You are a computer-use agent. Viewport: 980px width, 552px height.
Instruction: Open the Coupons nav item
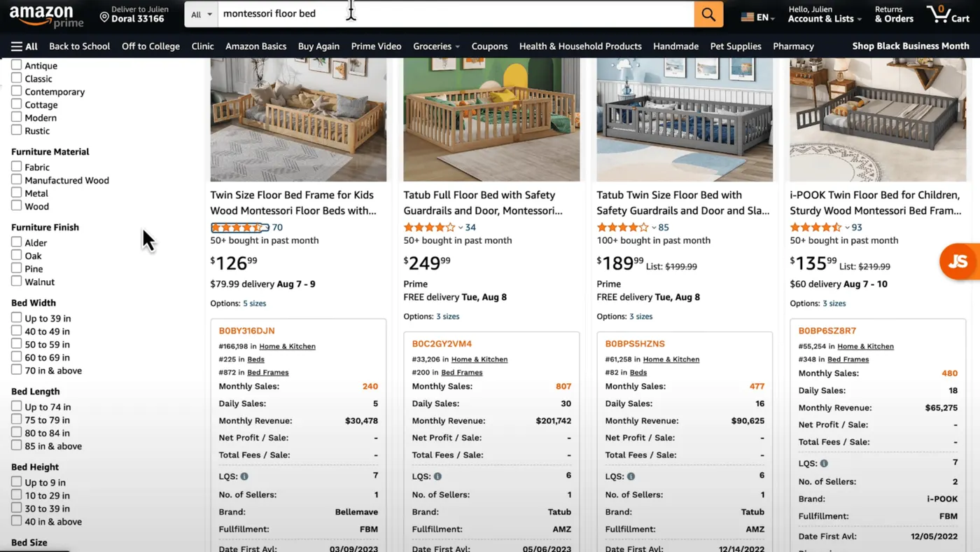[489, 46]
